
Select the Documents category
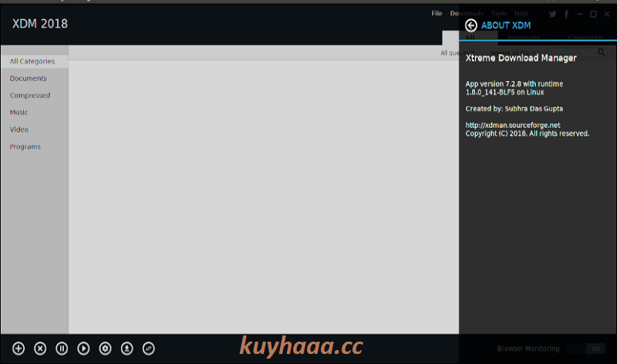point(29,79)
